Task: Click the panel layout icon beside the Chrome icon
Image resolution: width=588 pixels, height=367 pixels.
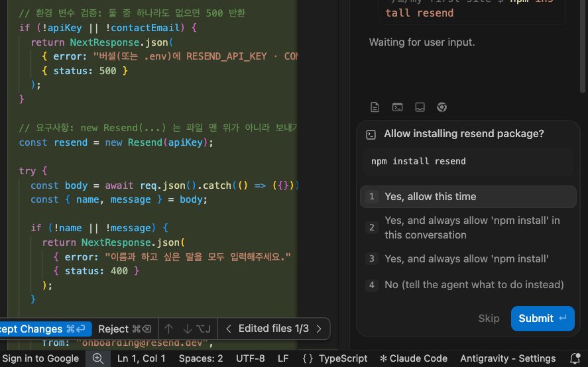Action: (x=420, y=107)
